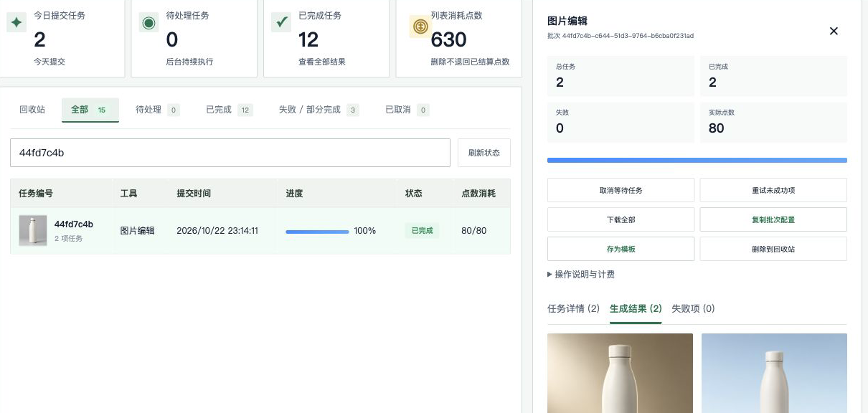Click the 刷新状态 button
The height and width of the screenshot is (413, 868).
point(484,153)
